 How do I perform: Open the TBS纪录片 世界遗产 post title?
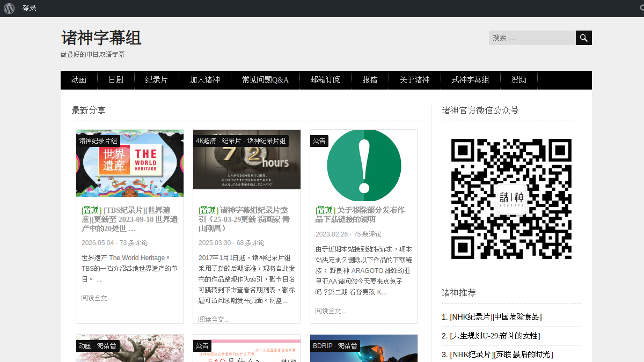[130, 219]
